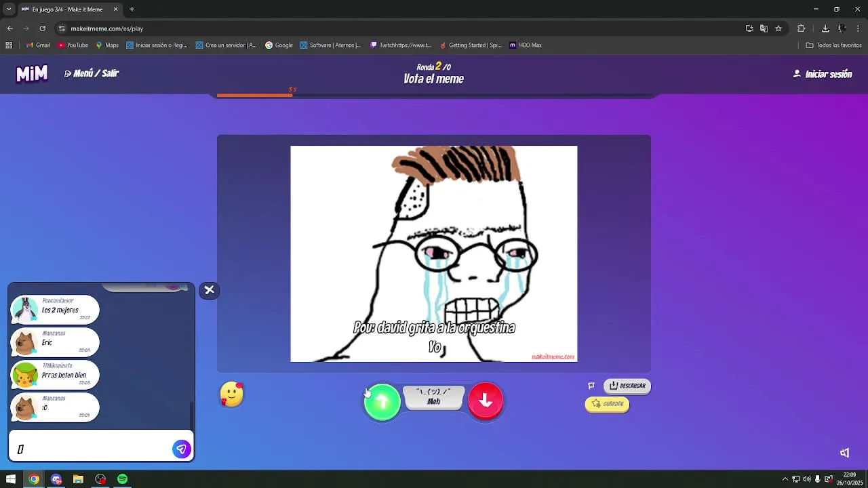The image size is (868, 488).
Task: Click Iniciar sesión
Action: point(823,74)
